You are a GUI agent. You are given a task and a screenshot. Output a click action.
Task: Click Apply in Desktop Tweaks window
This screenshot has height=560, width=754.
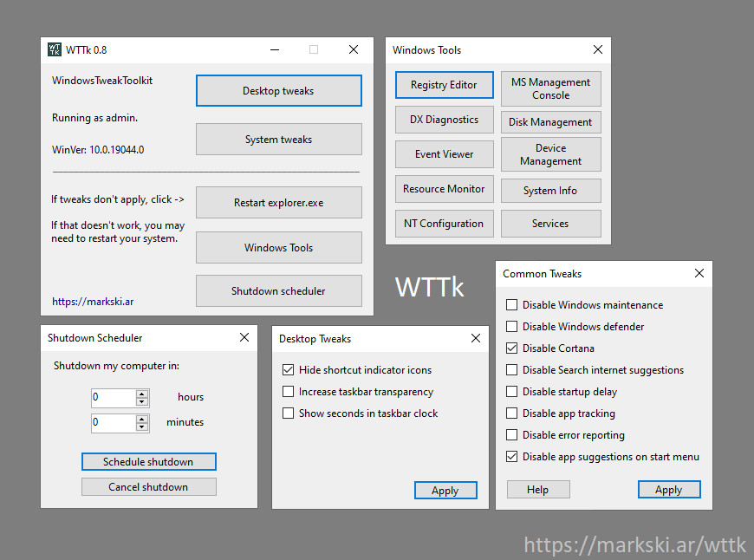coord(445,491)
